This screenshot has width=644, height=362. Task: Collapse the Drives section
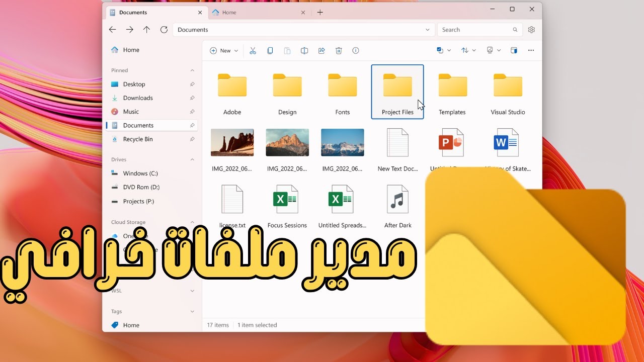192,159
